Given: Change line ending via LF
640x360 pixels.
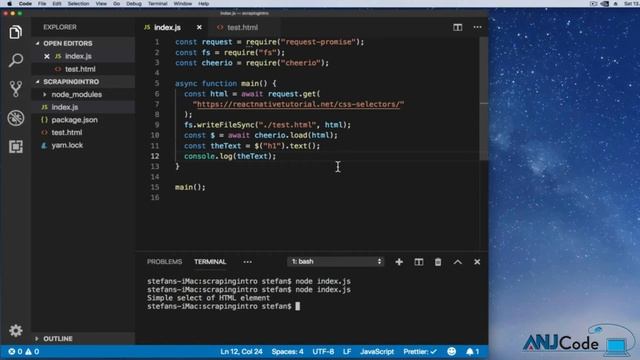Looking at the screenshot, I should 347,351.
